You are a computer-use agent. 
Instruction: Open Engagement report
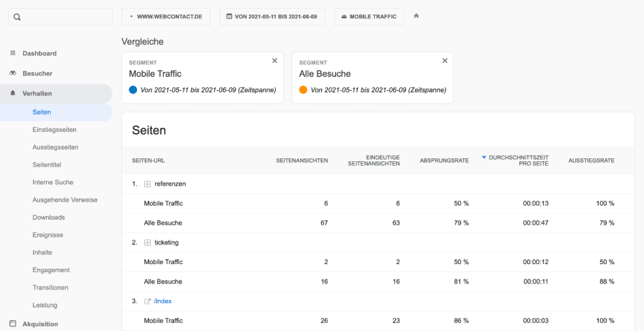click(51, 270)
